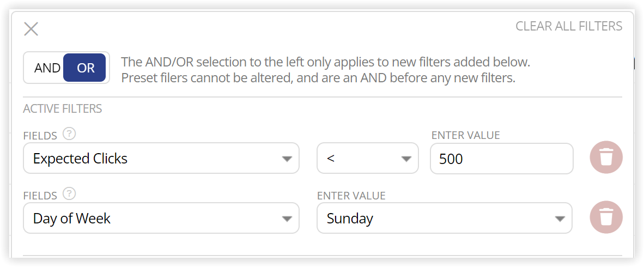Open the less-than operator dropdown
This screenshot has width=644, height=267.
[x=368, y=158]
